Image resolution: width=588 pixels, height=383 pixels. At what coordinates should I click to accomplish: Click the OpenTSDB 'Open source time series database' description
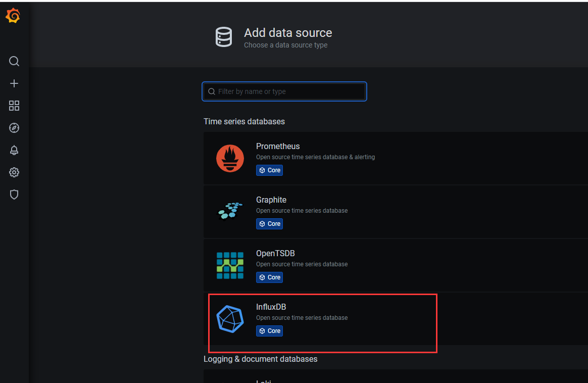302,264
